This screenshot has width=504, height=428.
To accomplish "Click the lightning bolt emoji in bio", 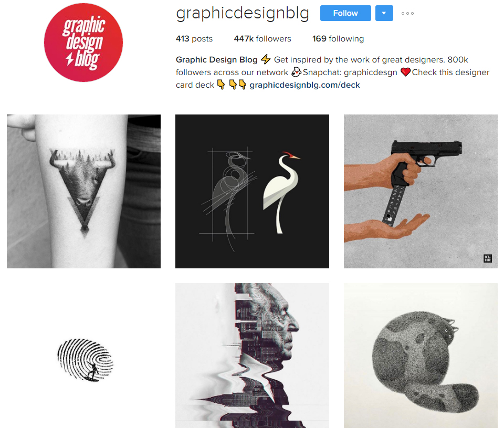I will 266,59.
